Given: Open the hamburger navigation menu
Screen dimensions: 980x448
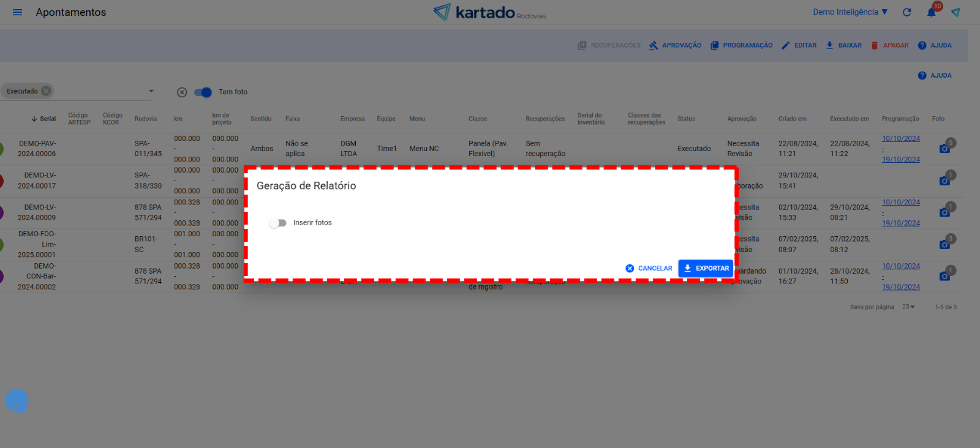Looking at the screenshot, I should point(17,12).
